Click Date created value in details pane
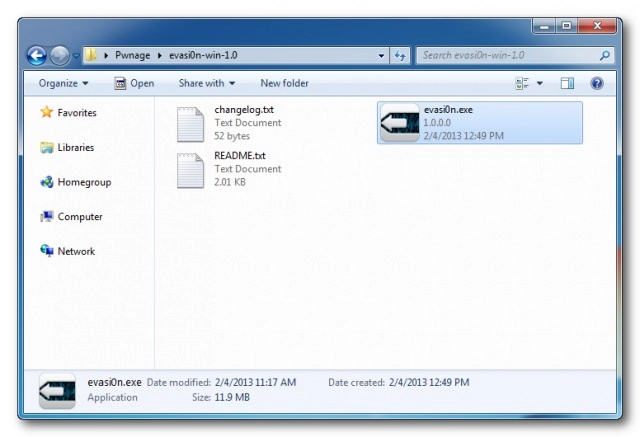 coord(429,382)
